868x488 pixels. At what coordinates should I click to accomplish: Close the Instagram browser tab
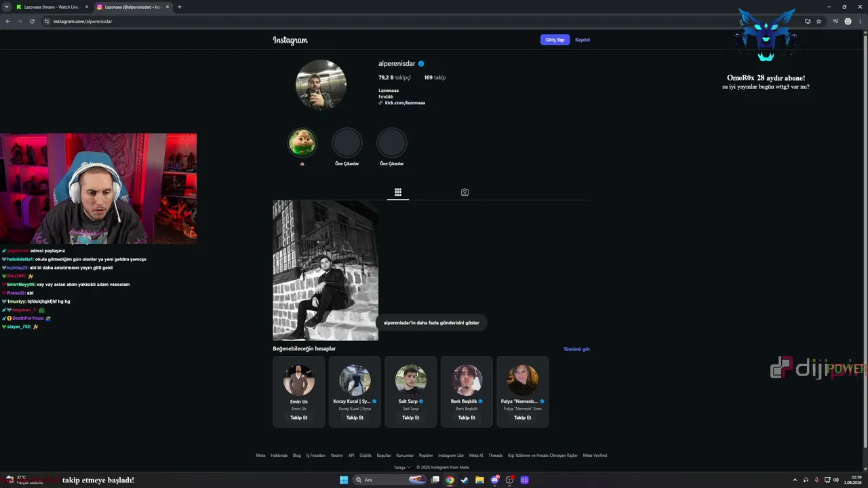point(167,7)
